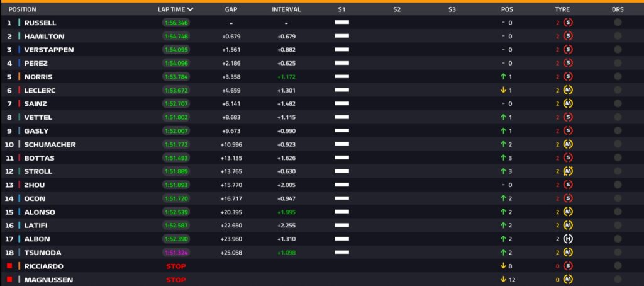Image resolution: width=644 pixels, height=286 pixels.
Task: Sort by the Interval column header
Action: [286, 9]
